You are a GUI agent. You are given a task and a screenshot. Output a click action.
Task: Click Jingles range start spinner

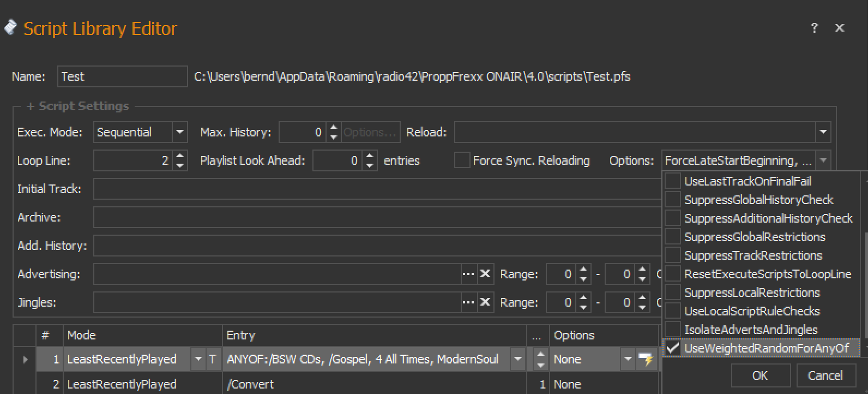(583, 302)
